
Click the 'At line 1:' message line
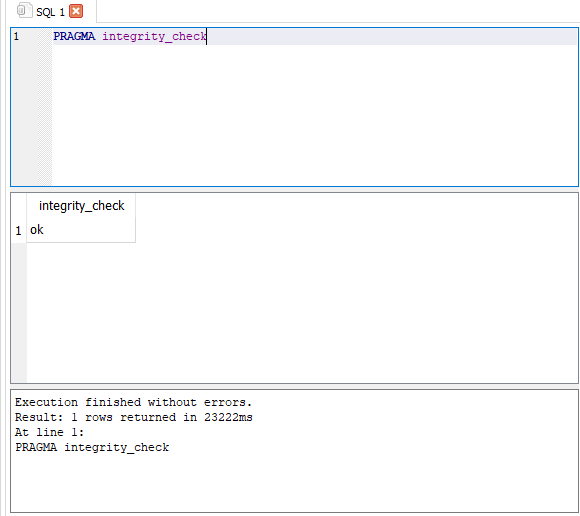[50, 432]
